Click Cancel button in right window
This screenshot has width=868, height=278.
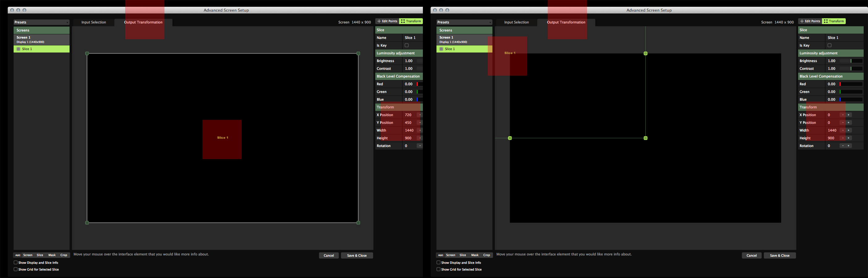pyautogui.click(x=751, y=255)
